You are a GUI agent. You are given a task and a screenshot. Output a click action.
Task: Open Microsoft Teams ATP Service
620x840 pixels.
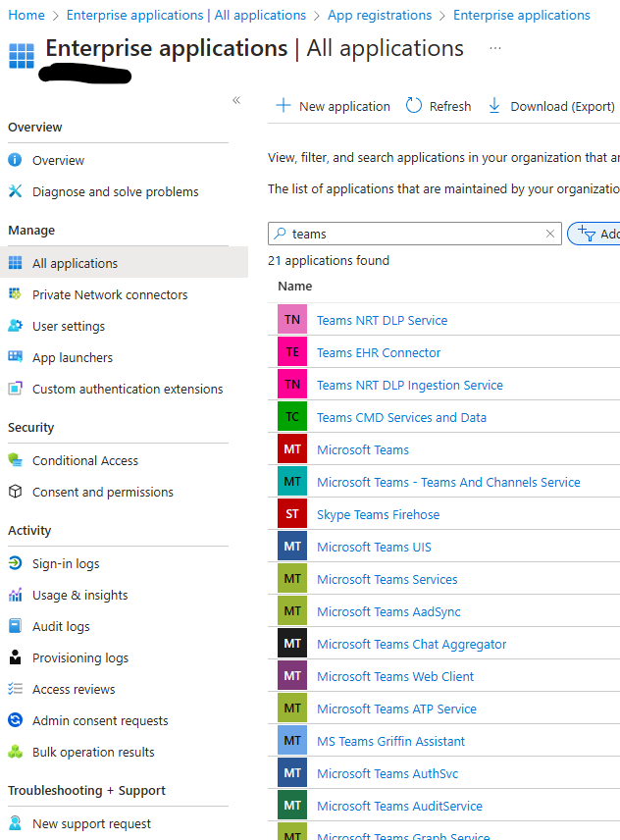click(x=396, y=709)
